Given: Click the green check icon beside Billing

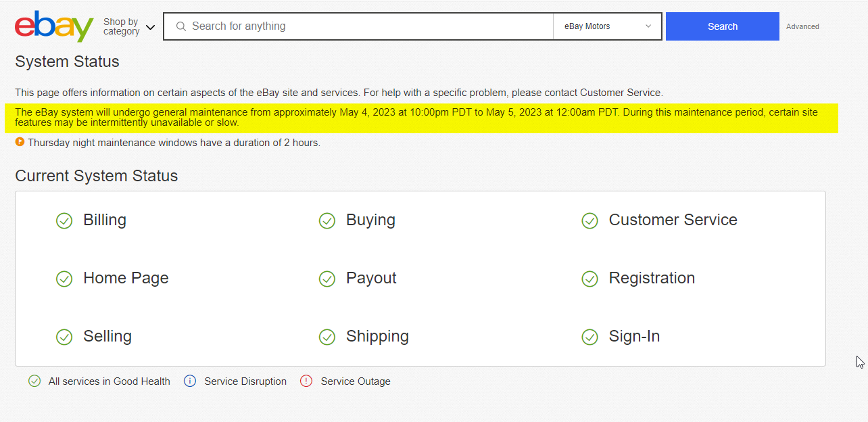Looking at the screenshot, I should click(64, 221).
